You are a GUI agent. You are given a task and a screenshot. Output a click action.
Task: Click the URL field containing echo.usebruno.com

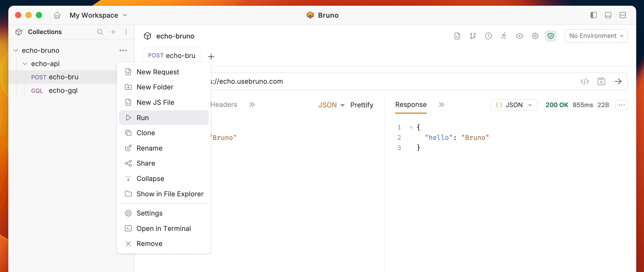click(x=364, y=81)
